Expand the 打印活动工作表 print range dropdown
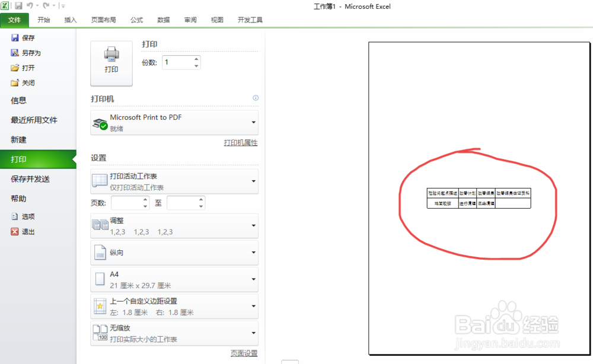This screenshot has width=593, height=364. pos(252,181)
